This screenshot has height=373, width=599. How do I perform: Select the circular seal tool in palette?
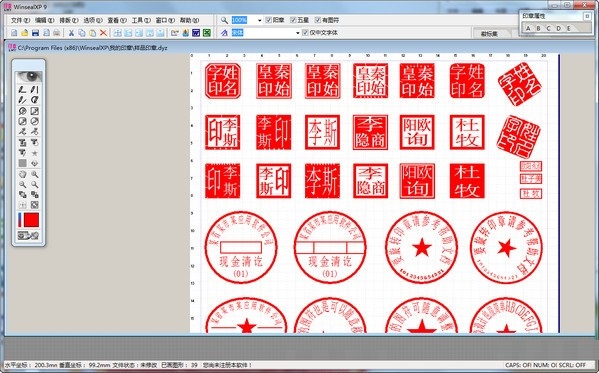point(23,111)
